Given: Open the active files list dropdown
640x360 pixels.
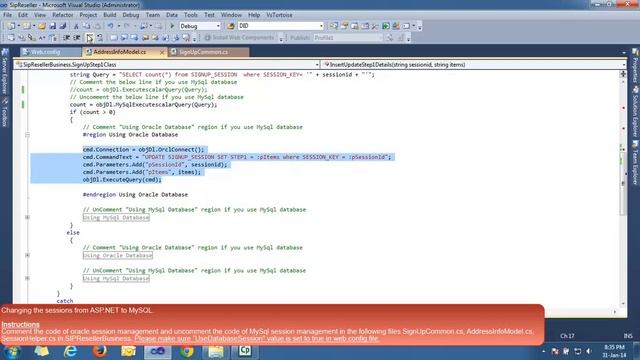Looking at the screenshot, I should 623,53.
